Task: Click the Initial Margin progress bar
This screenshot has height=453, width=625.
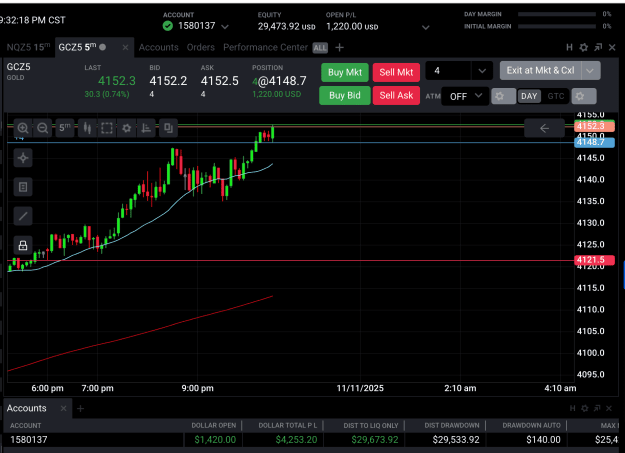Action: (x=556, y=27)
